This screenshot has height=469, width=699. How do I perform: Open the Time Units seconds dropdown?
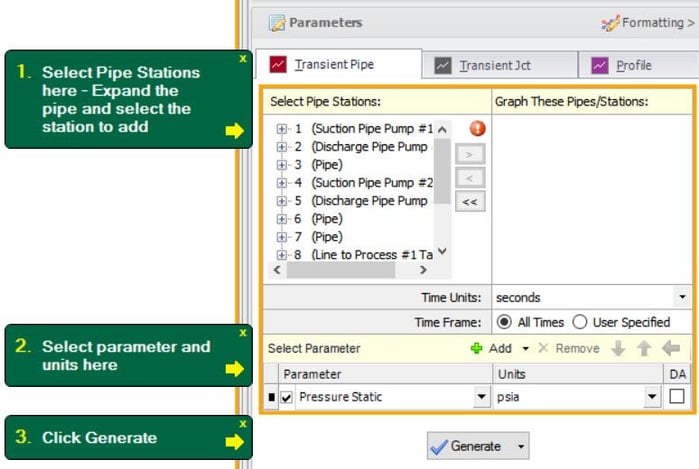[682, 297]
